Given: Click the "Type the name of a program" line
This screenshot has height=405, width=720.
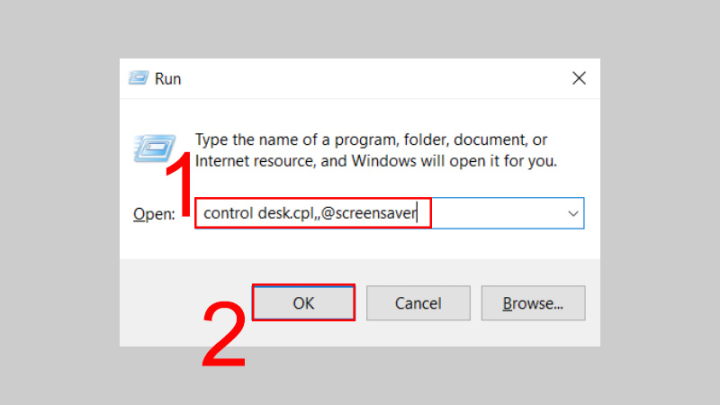Looking at the screenshot, I should point(371,140).
